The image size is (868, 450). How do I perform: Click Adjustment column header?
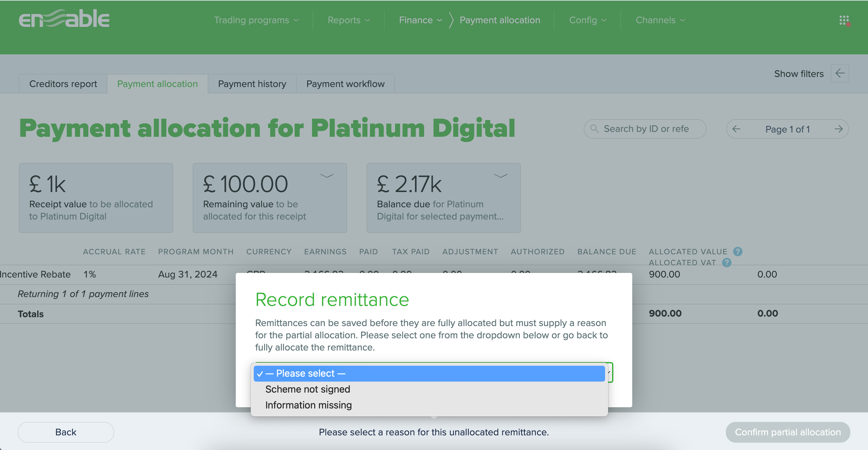tap(470, 252)
